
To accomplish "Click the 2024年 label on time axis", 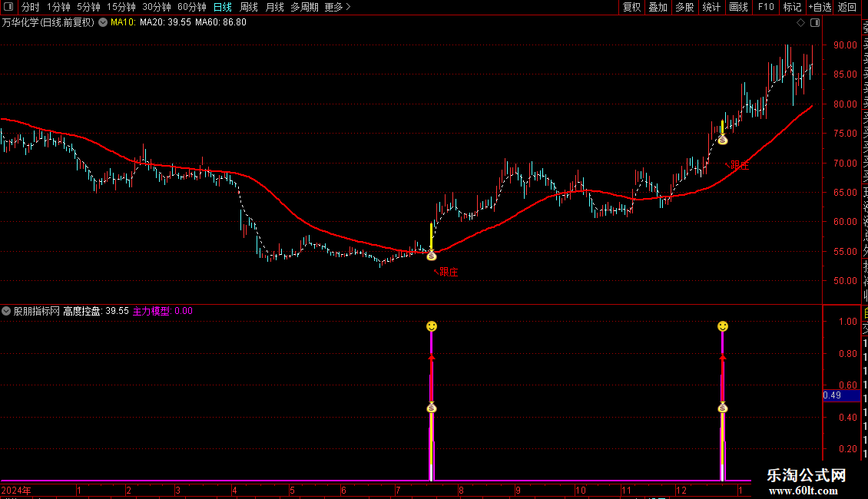I will (16, 490).
